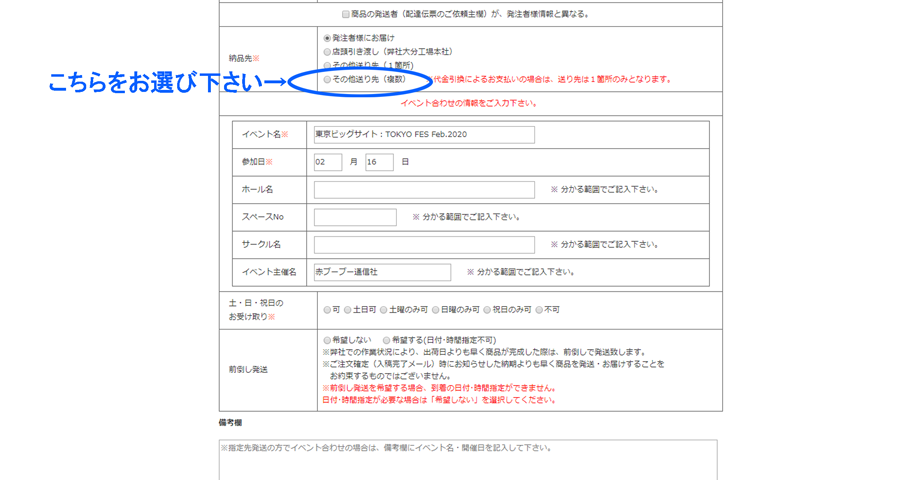
Task: Select 希望しない for 前倒し発送
Action: pyautogui.click(x=327, y=341)
